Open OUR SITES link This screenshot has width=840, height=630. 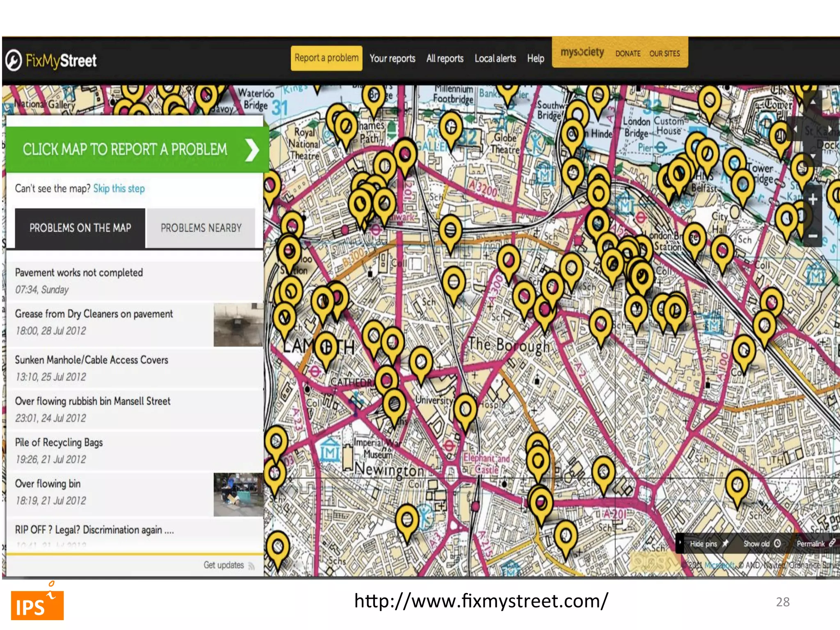coord(664,53)
